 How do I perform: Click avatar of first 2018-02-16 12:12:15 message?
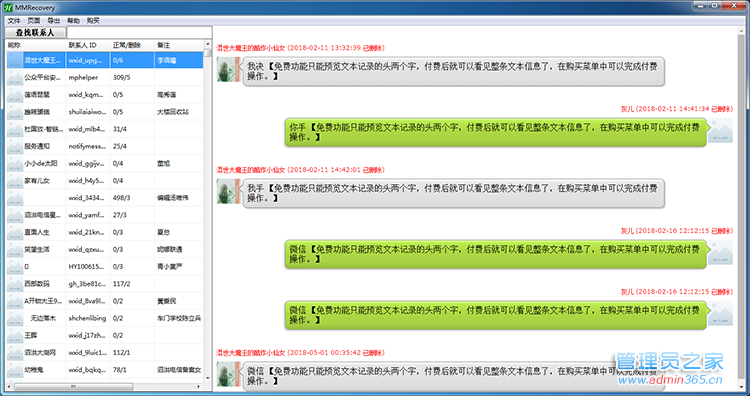(720, 253)
